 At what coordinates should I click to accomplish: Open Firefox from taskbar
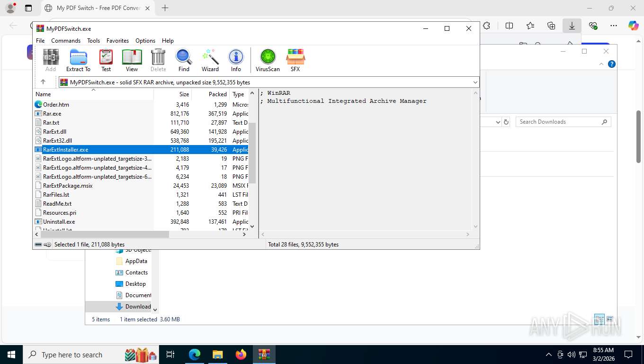(x=241, y=355)
